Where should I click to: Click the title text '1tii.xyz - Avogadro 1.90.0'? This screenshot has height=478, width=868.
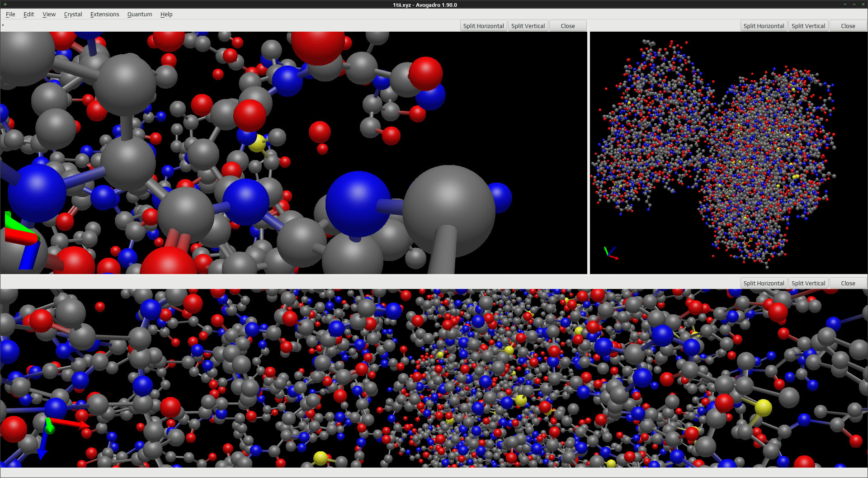pyautogui.click(x=425, y=5)
